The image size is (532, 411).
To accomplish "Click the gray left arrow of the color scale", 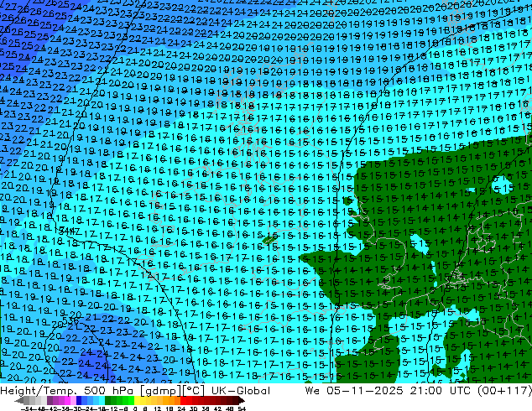I will tap(19, 401).
